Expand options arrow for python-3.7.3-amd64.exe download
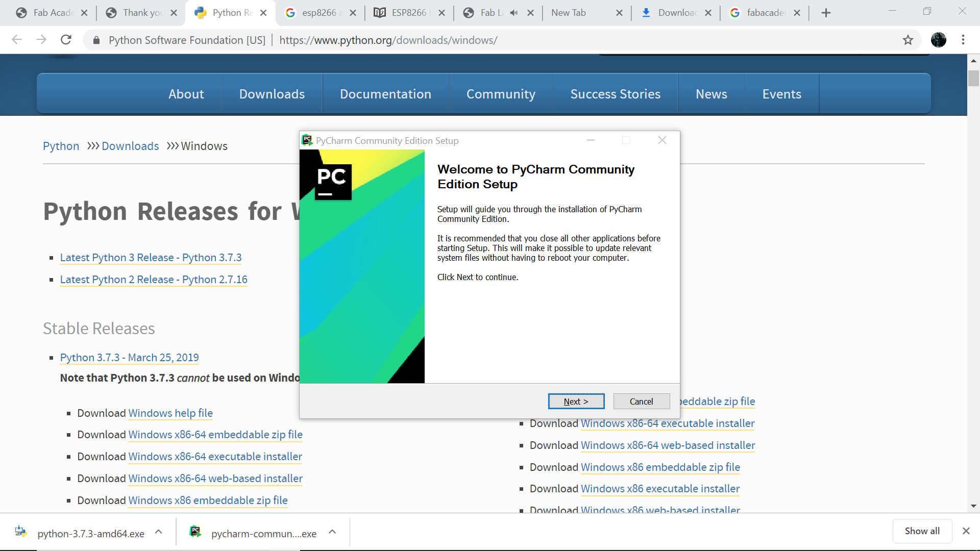 pyautogui.click(x=159, y=532)
